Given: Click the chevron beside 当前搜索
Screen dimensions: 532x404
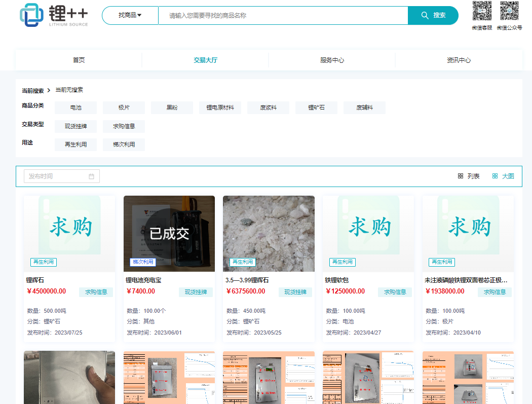Looking at the screenshot, I should point(49,91).
